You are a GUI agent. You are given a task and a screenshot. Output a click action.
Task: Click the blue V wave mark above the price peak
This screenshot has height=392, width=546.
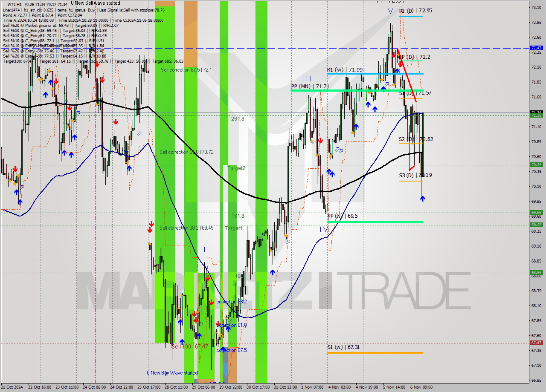(390, 12)
